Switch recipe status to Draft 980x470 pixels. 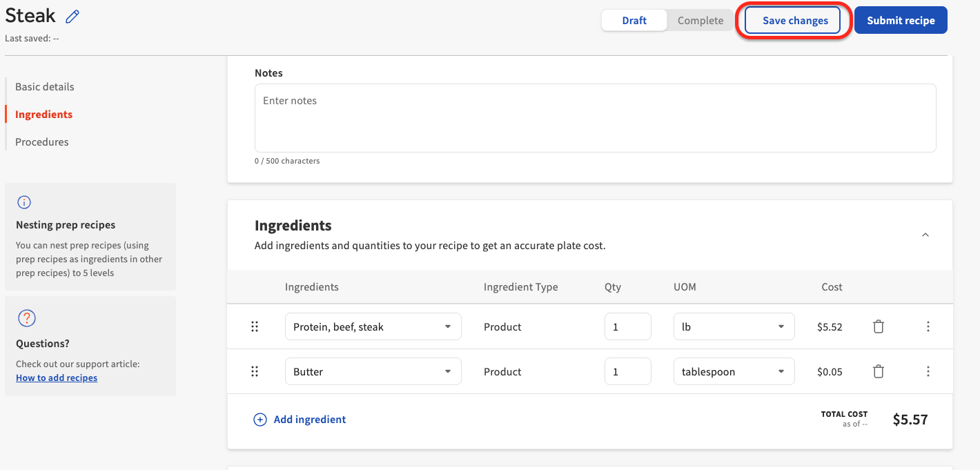[634, 21]
